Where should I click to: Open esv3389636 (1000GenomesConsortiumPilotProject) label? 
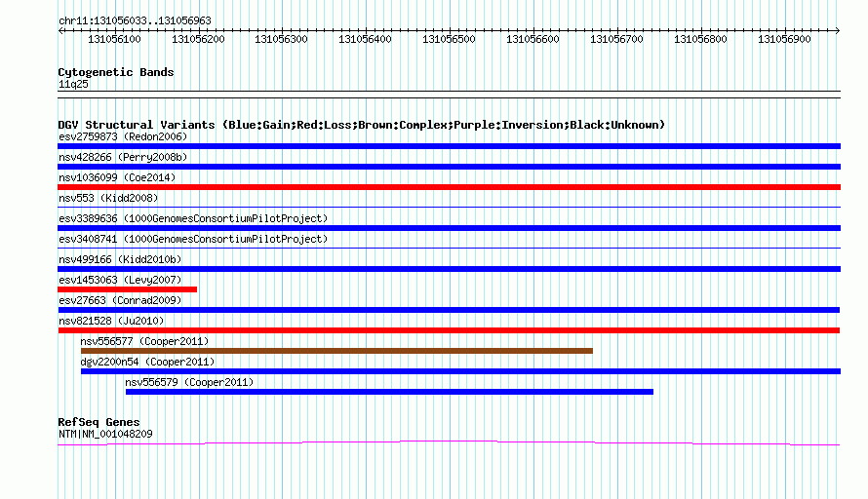[193, 218]
